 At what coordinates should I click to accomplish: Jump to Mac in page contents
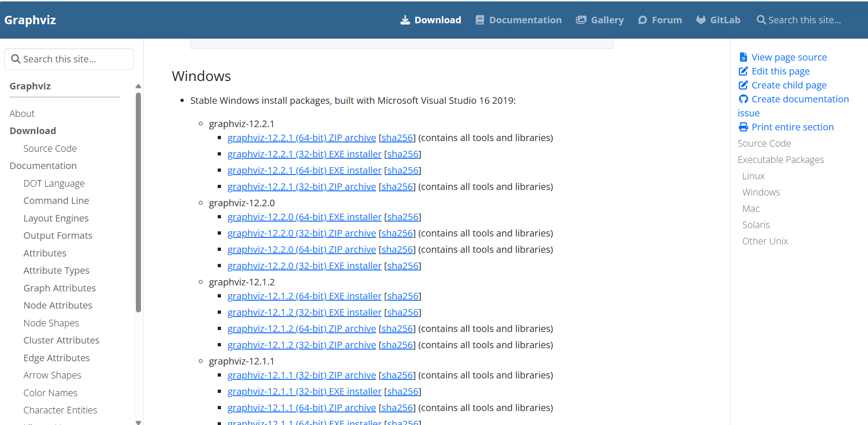click(751, 209)
